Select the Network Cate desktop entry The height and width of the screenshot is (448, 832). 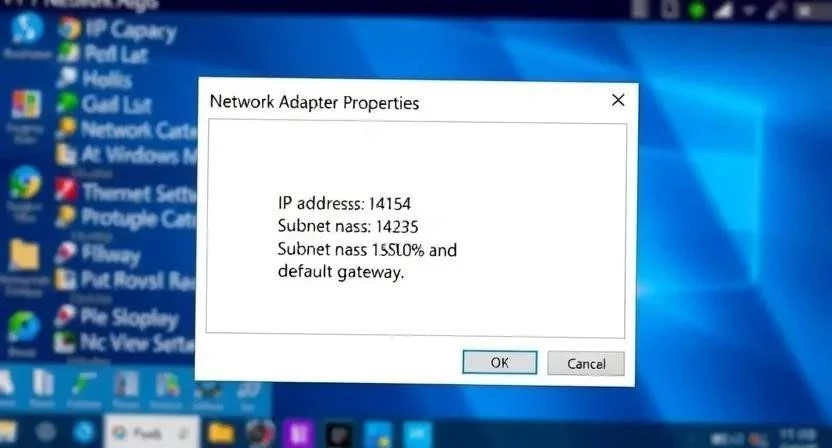[x=129, y=129]
